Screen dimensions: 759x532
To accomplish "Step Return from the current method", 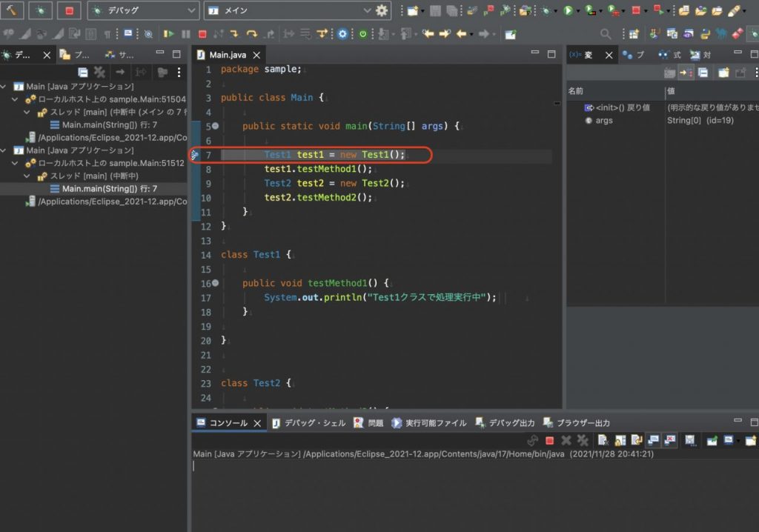I will (x=268, y=34).
